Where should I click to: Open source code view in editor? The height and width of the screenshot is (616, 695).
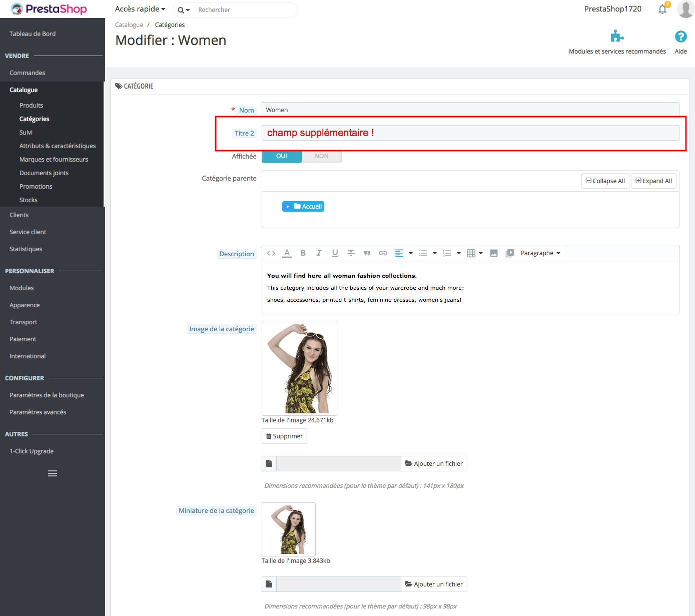[x=271, y=253]
